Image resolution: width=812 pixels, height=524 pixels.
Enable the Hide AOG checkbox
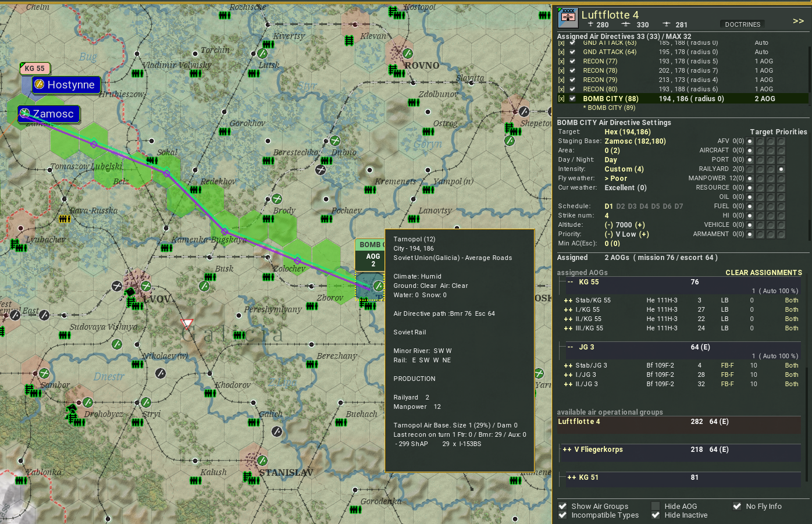click(x=656, y=506)
